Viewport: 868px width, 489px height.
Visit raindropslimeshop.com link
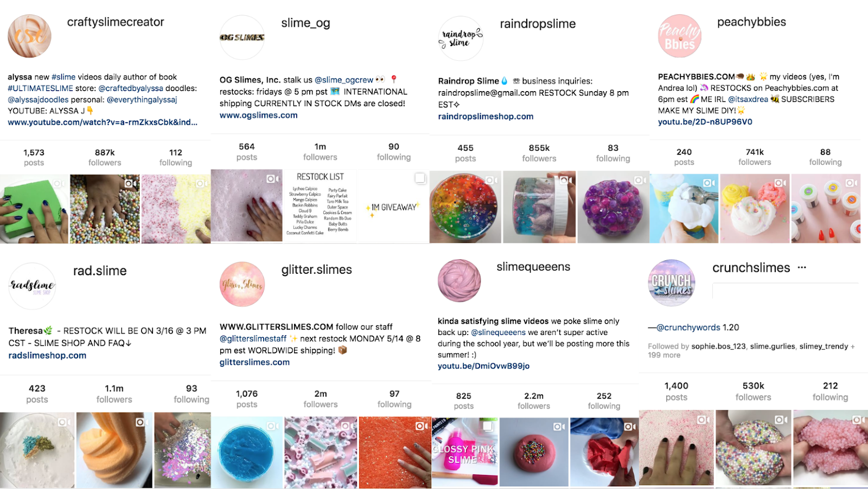click(x=486, y=116)
